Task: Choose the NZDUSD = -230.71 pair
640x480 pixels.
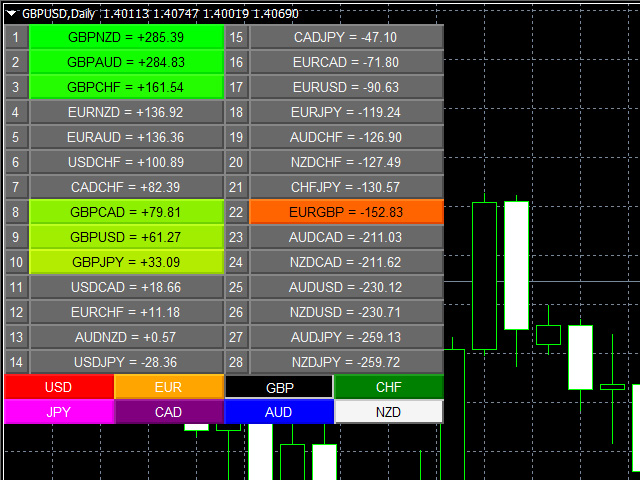Action: coord(347,312)
